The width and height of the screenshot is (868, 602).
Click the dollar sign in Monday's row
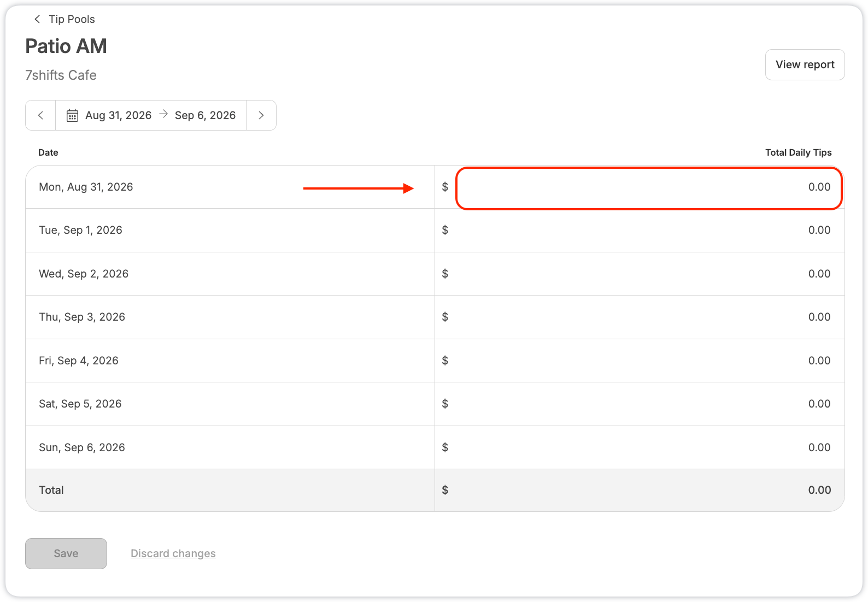click(445, 187)
